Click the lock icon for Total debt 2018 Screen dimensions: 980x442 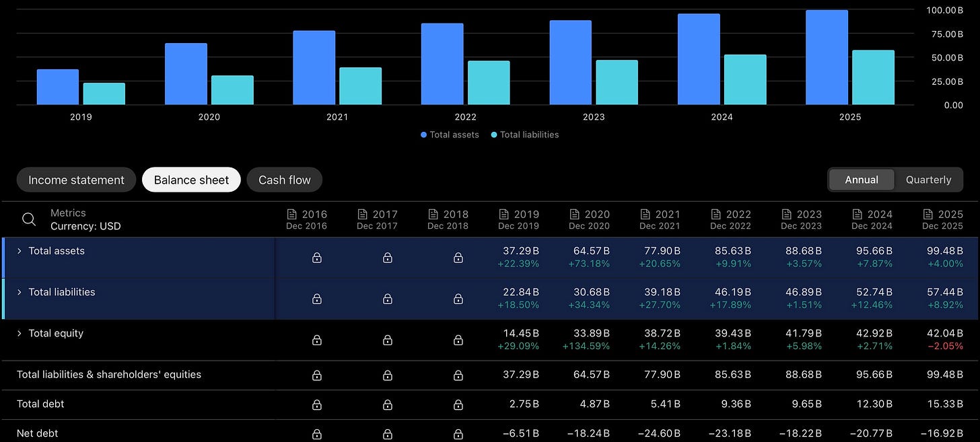[x=458, y=404]
